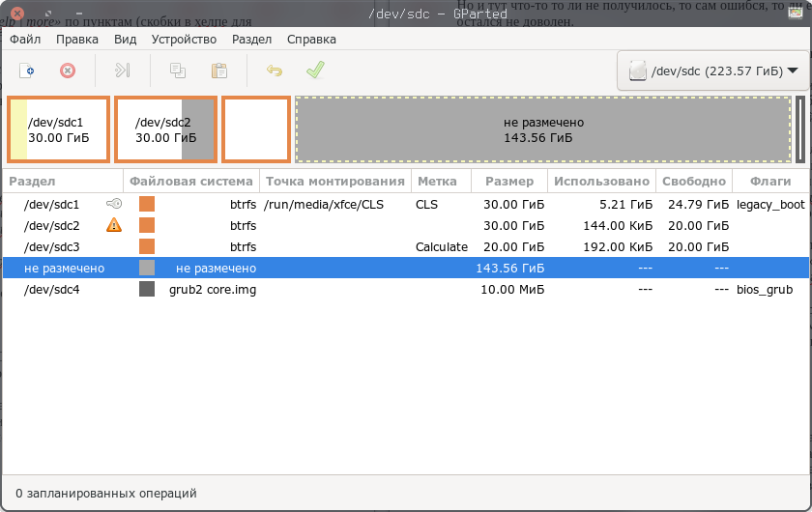Click the CLS label cell
Image resolution: width=812 pixels, height=512 pixels.
click(426, 205)
